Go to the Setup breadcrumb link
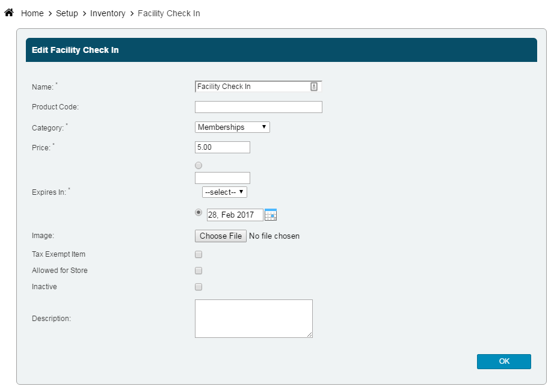 click(x=67, y=13)
